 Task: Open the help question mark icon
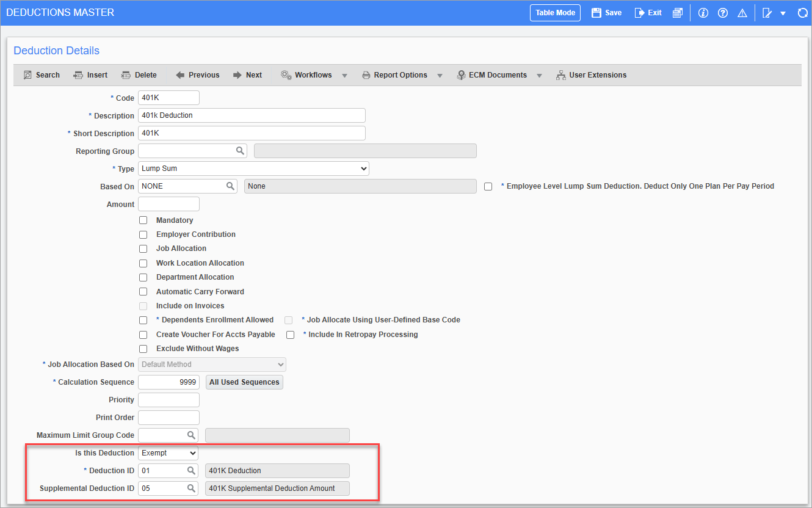pos(723,13)
